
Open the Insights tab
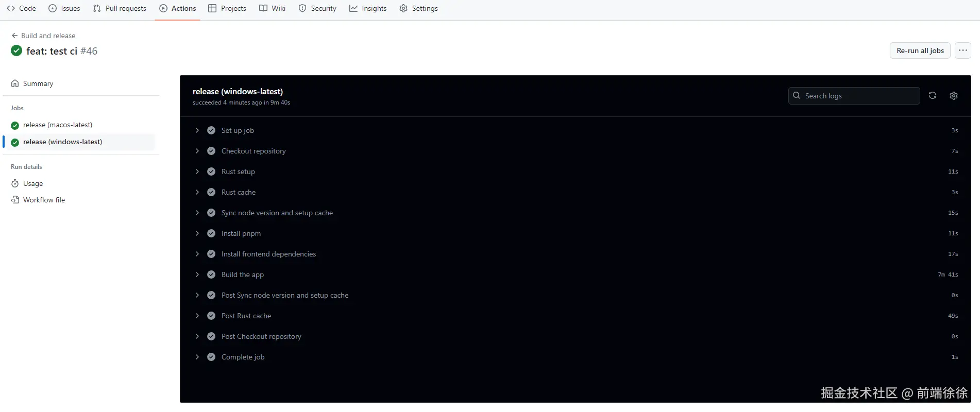pos(368,8)
